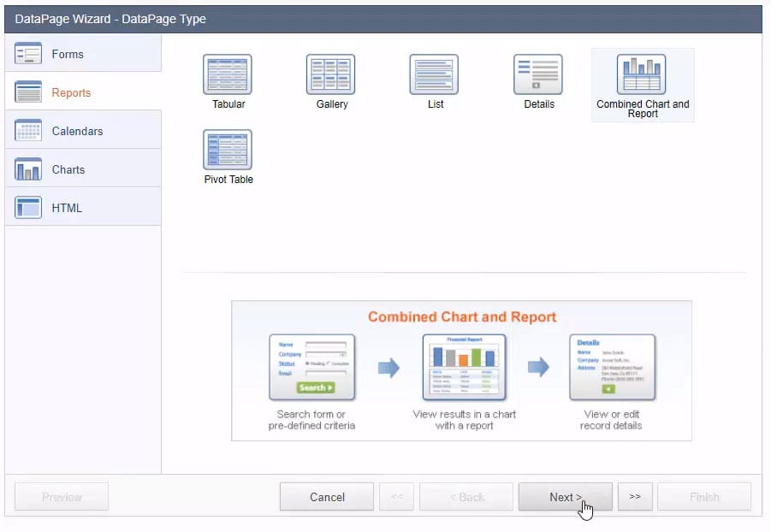Click the disabled Back button
This screenshot has height=532, width=771.
(466, 497)
